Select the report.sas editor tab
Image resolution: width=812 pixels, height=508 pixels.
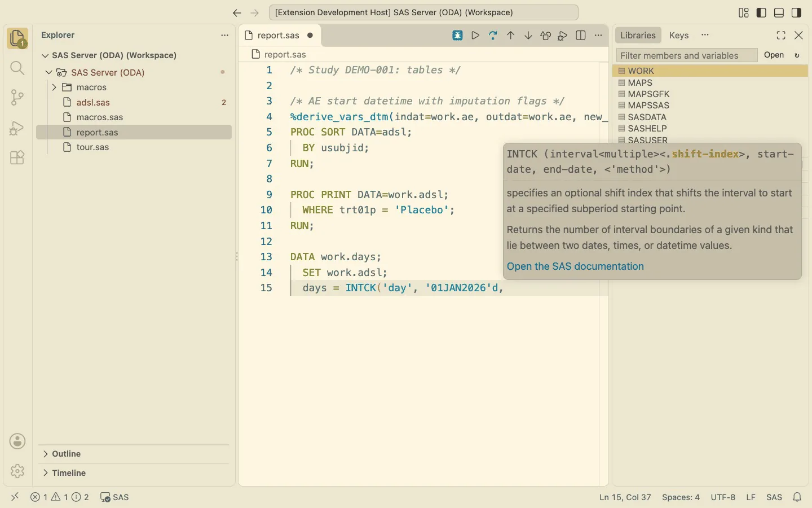[279, 36]
